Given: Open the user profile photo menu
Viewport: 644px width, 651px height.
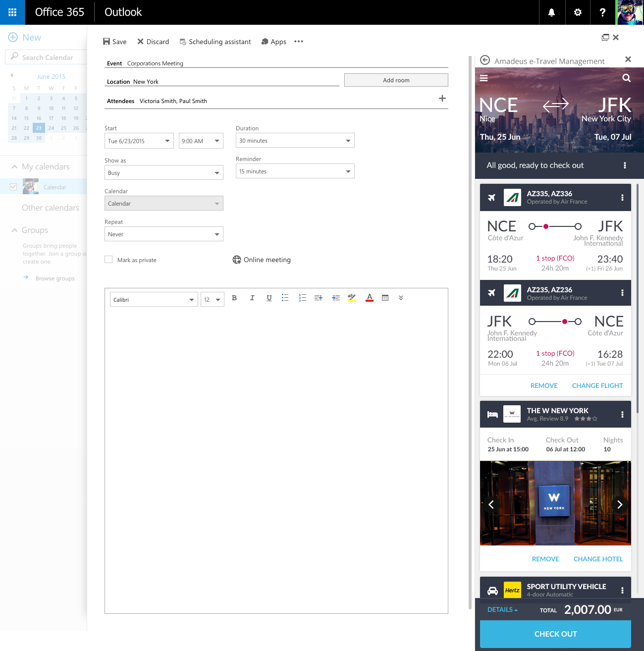Looking at the screenshot, I should click(629, 12).
